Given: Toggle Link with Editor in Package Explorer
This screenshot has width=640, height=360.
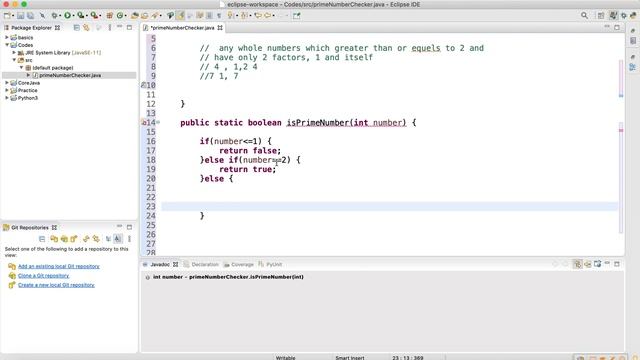Looking at the screenshot, I should [86, 27].
